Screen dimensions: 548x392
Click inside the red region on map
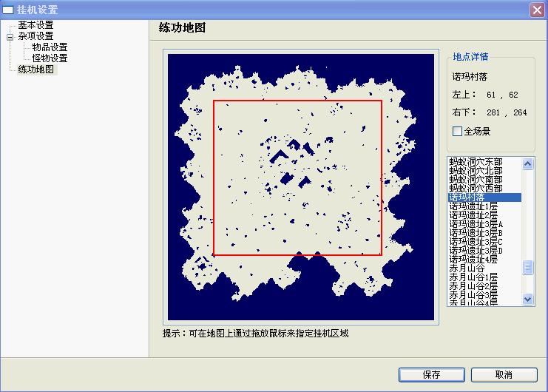pos(297,178)
